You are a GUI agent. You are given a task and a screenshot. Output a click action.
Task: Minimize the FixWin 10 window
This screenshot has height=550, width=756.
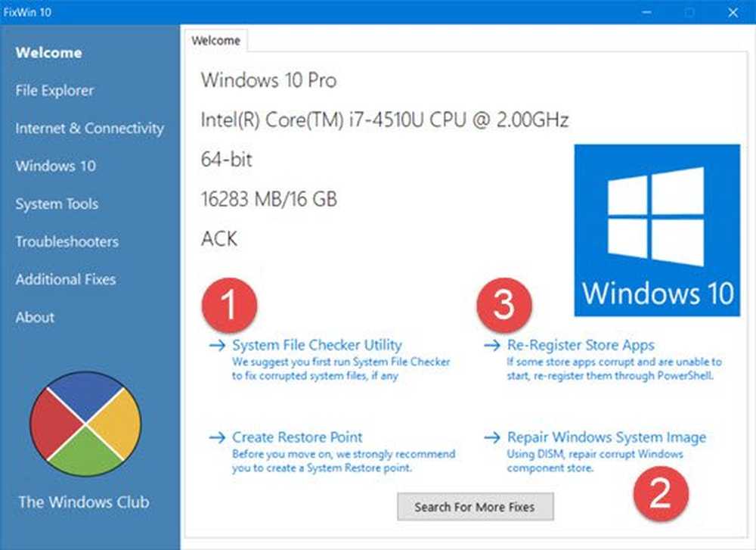pos(647,12)
